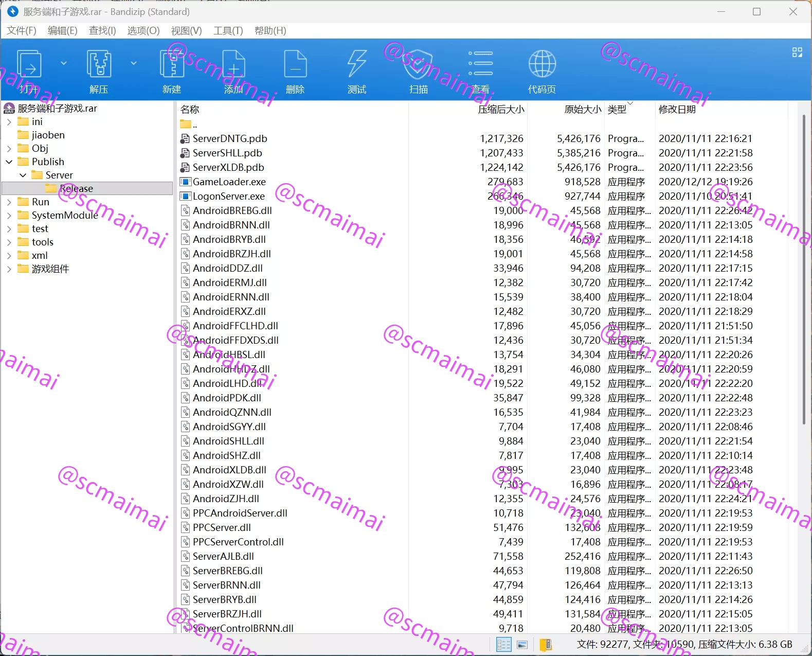The width and height of the screenshot is (812, 656).
Task: Open the dropdown arrow next to Extract button
Action: pyautogui.click(x=134, y=63)
